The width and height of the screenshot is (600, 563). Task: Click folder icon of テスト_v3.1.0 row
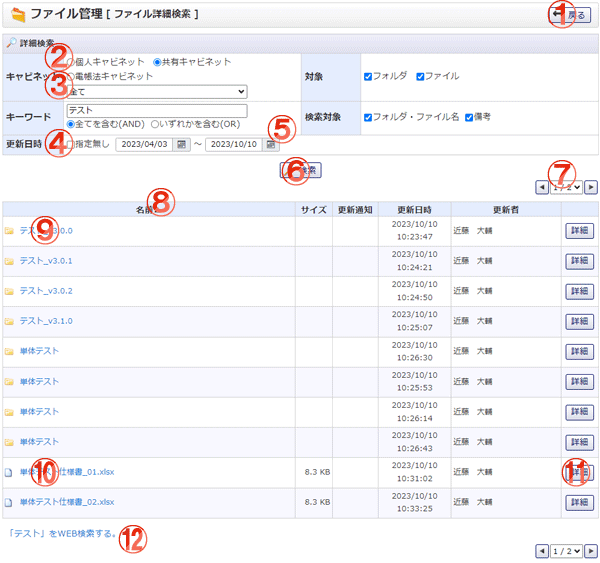click(9, 321)
